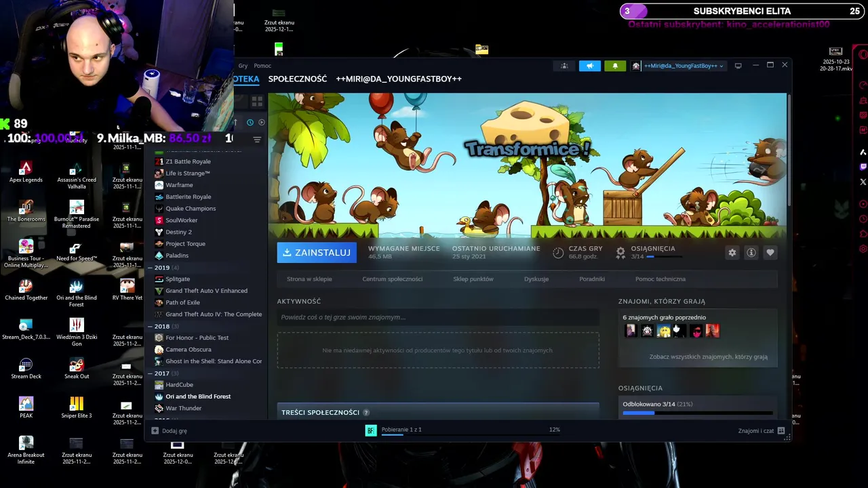Open the ++MIRI@DA_YOUNGFASTBOY++ profile tab
The image size is (868, 488).
[399, 79]
